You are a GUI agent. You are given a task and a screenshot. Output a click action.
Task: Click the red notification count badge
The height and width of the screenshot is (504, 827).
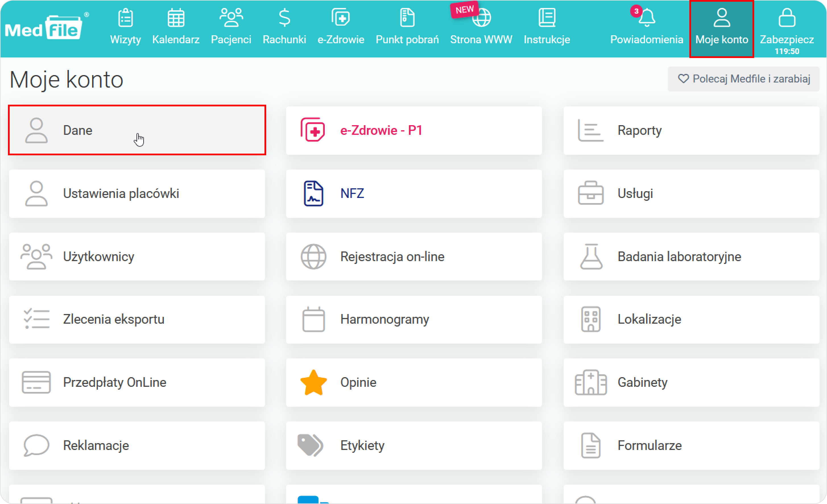(636, 11)
